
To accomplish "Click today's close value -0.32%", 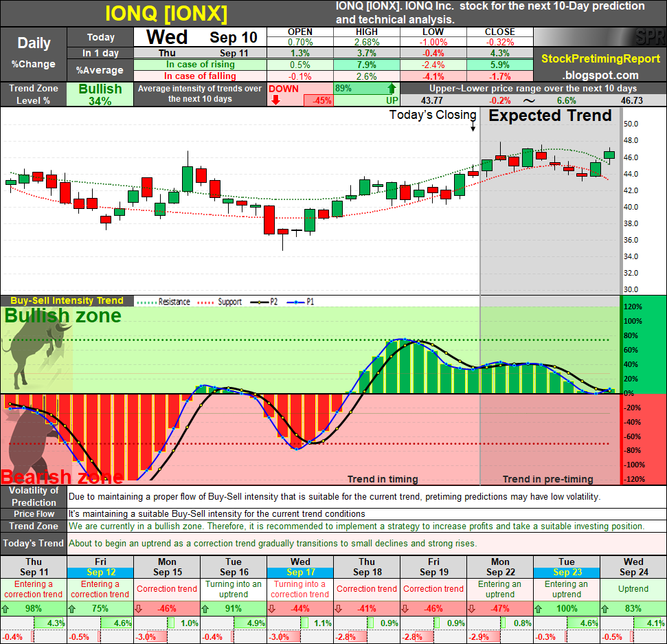I will (500, 42).
